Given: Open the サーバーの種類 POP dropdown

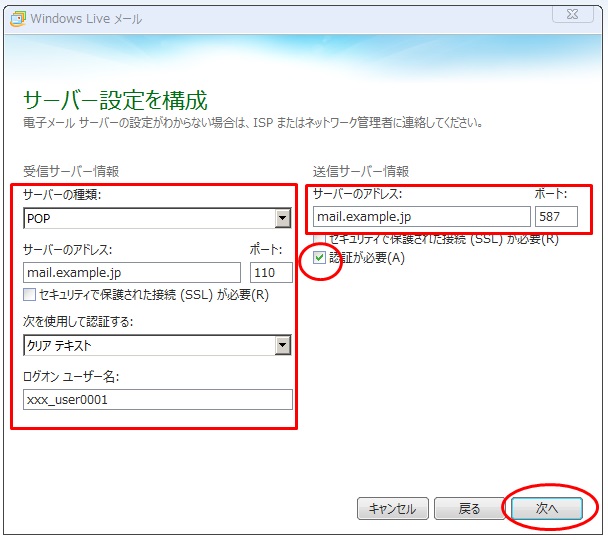Looking at the screenshot, I should point(283,219).
